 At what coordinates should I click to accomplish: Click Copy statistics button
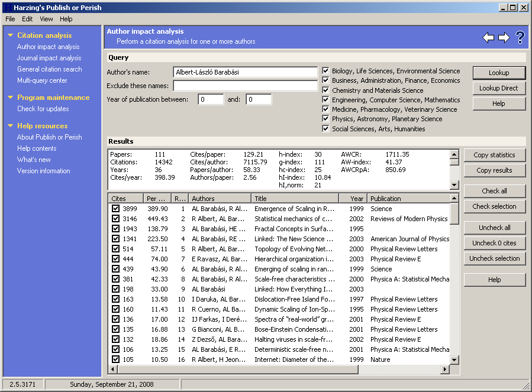[x=495, y=155]
